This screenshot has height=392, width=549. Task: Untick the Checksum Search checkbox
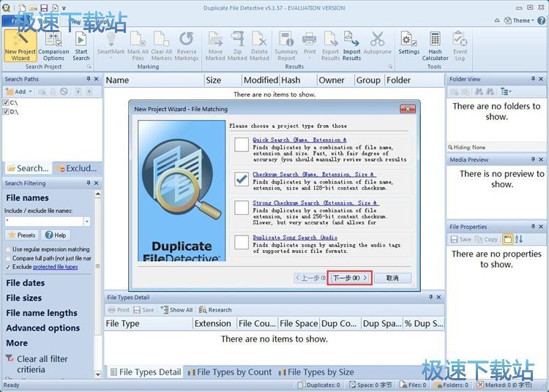(242, 179)
